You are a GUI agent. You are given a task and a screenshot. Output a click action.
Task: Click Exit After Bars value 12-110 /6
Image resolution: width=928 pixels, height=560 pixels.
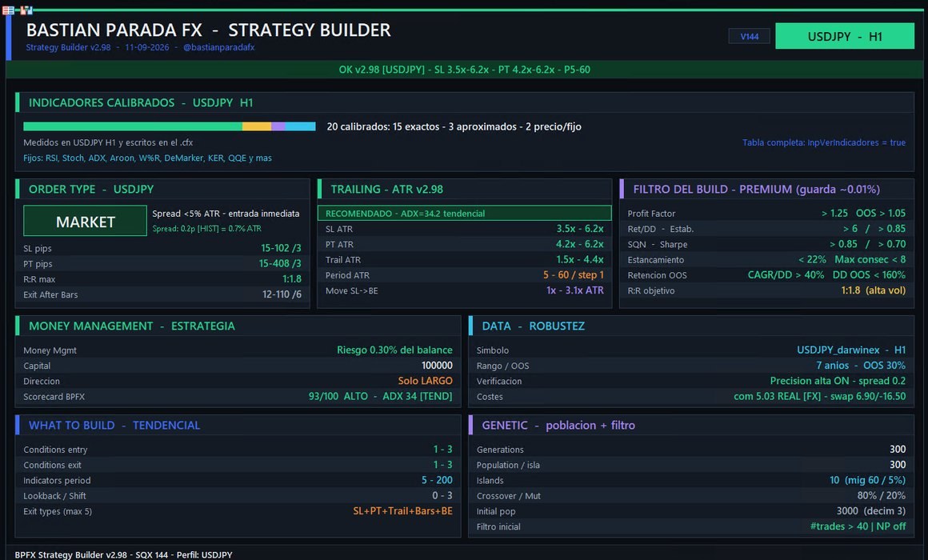point(282,294)
